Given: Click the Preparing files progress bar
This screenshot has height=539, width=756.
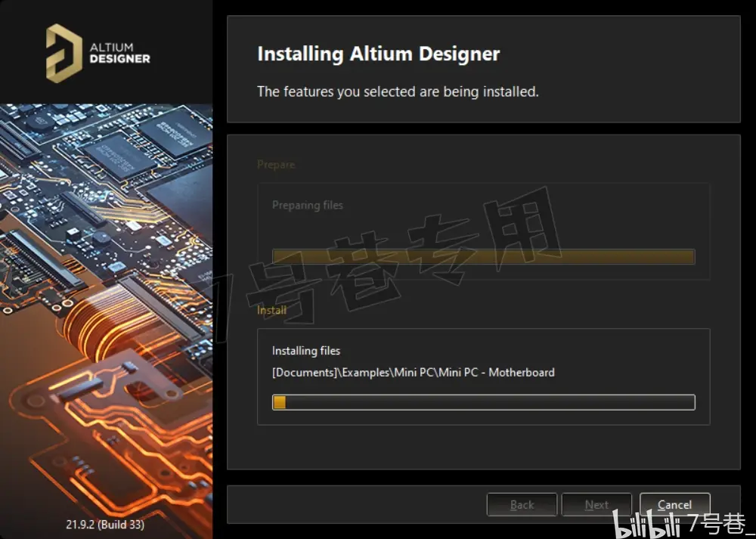Looking at the screenshot, I should tap(484, 256).
